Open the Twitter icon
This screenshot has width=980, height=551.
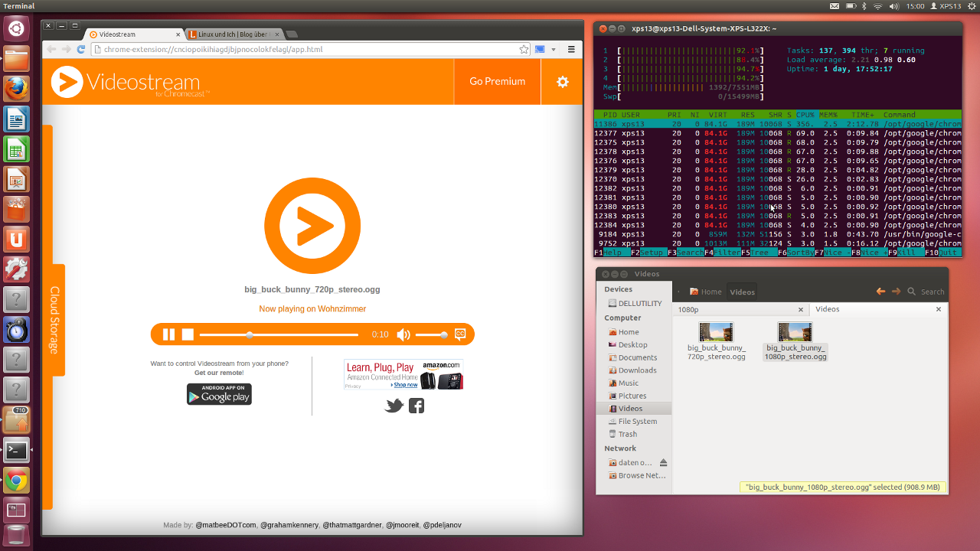point(394,406)
